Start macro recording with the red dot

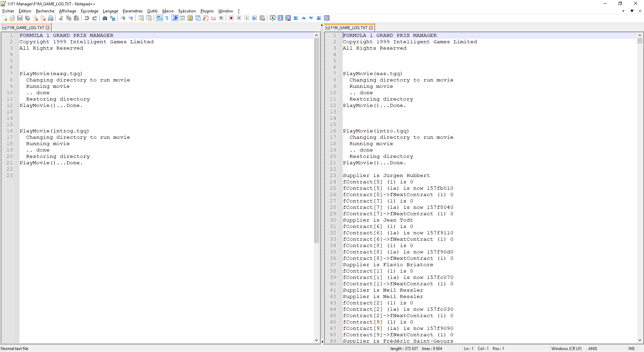click(231, 18)
